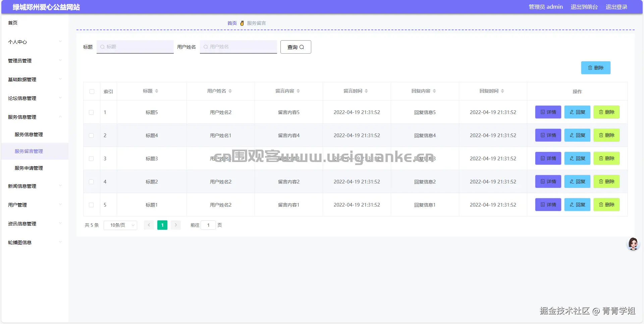Select all rows with header checkbox

(92, 92)
